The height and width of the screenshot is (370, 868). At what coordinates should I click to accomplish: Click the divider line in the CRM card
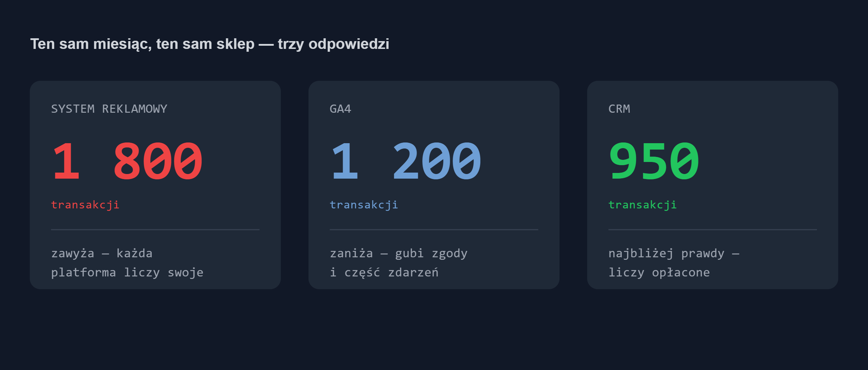(x=713, y=230)
